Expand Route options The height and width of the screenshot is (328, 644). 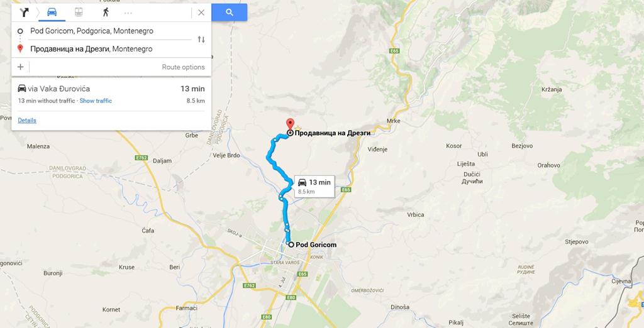pyautogui.click(x=183, y=67)
